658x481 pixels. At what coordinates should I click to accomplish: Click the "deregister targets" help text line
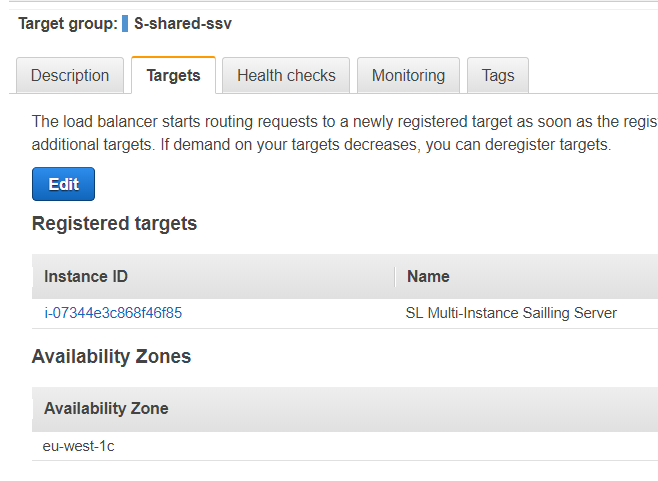point(320,145)
